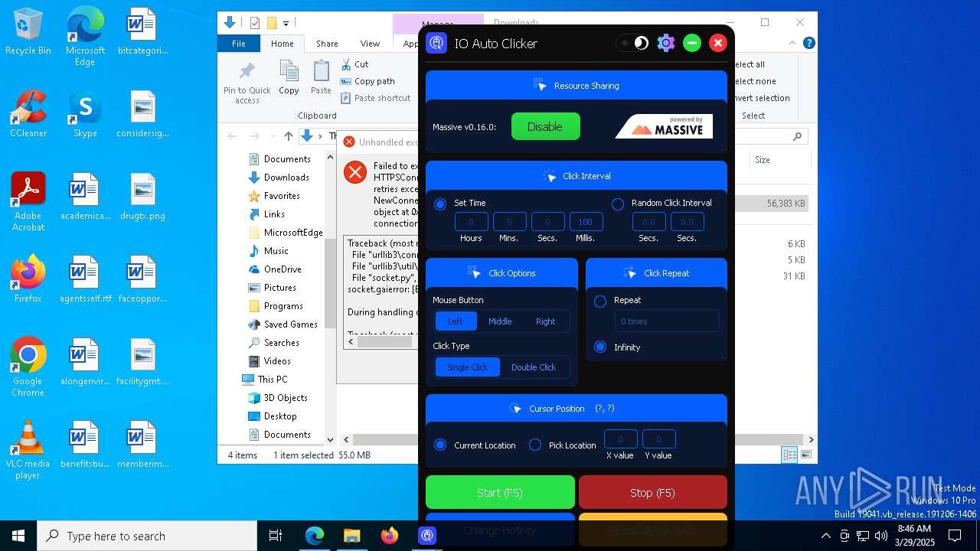Image resolution: width=980 pixels, height=551 pixels.
Task: Open Music folder in navigation pane
Action: coord(269,251)
